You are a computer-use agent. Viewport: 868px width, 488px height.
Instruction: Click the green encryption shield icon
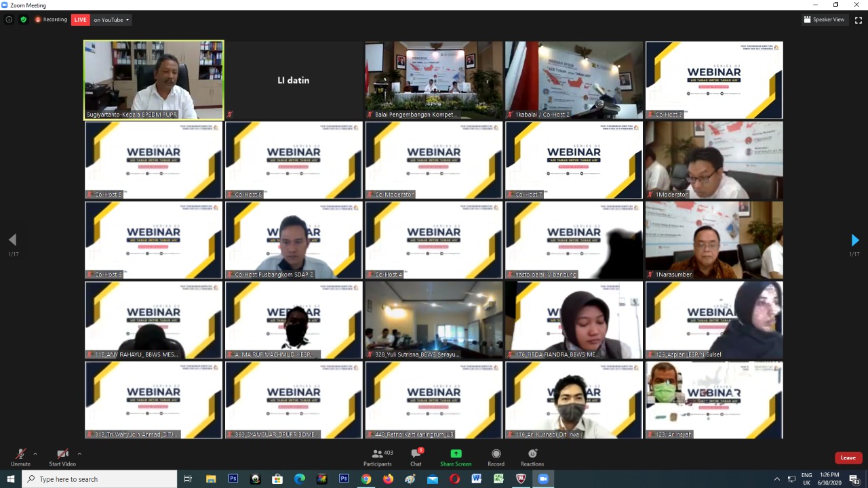tap(24, 20)
